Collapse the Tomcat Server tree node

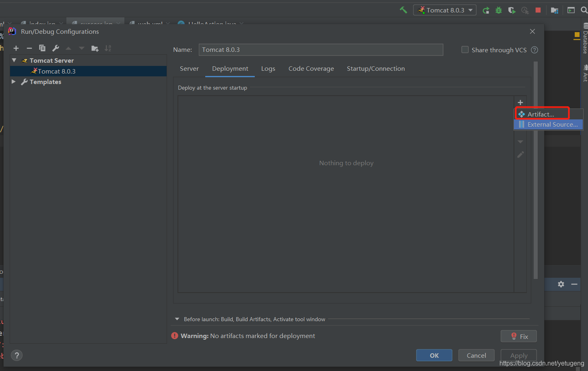[14, 60]
